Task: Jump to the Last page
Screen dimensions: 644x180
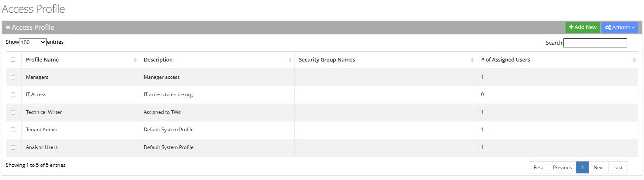Action: [x=618, y=168]
